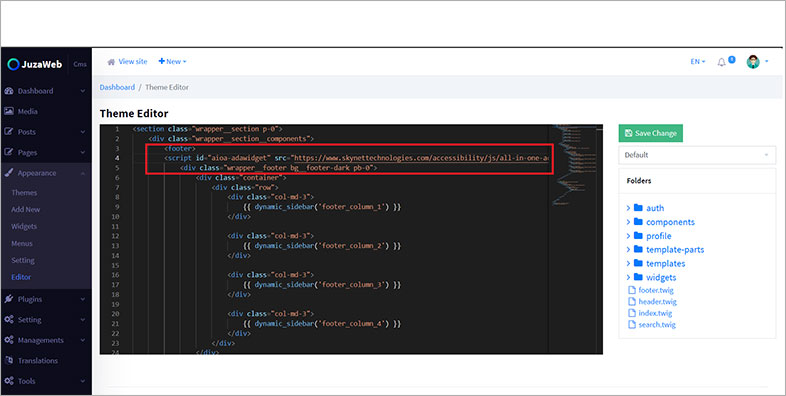This screenshot has width=786, height=396.
Task: Click the View site link
Action: (133, 62)
